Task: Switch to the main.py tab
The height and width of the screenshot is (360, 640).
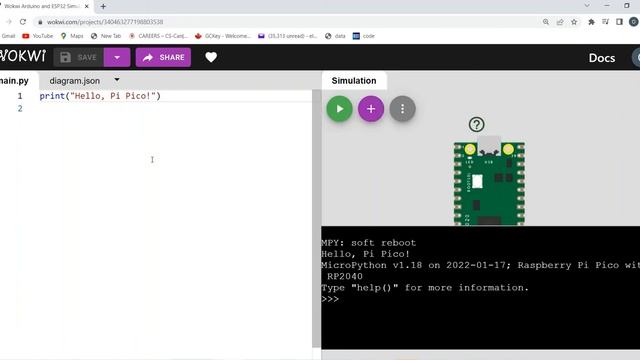Action: pyautogui.click(x=15, y=81)
